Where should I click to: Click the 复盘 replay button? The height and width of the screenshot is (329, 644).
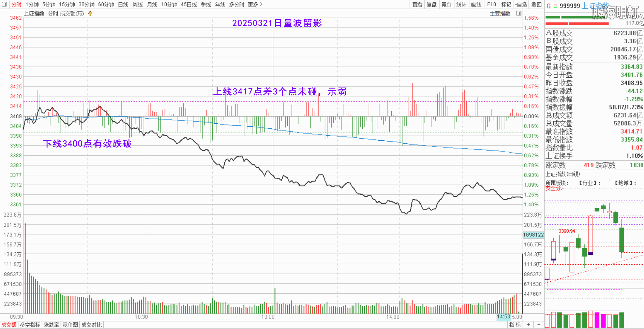pos(432,4)
